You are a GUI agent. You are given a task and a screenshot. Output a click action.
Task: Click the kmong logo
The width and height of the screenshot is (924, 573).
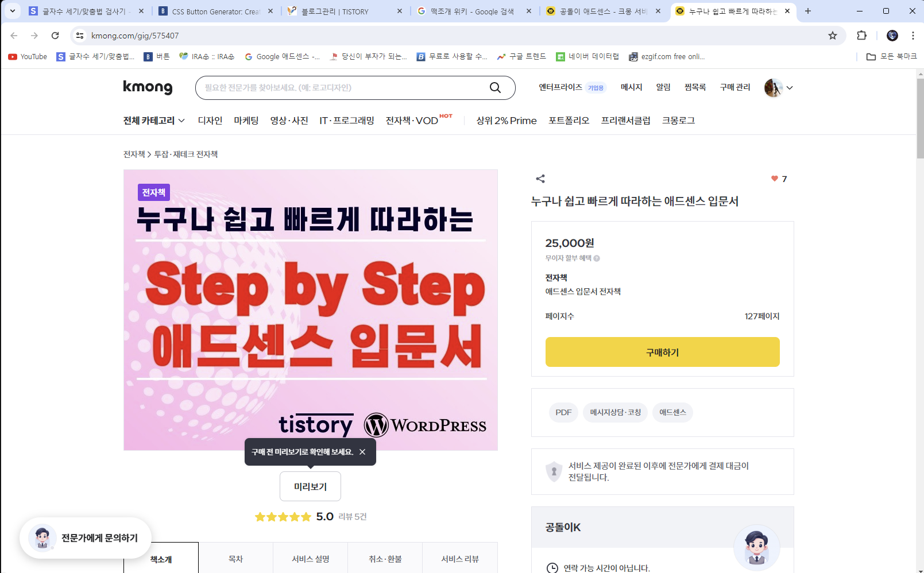click(x=148, y=87)
